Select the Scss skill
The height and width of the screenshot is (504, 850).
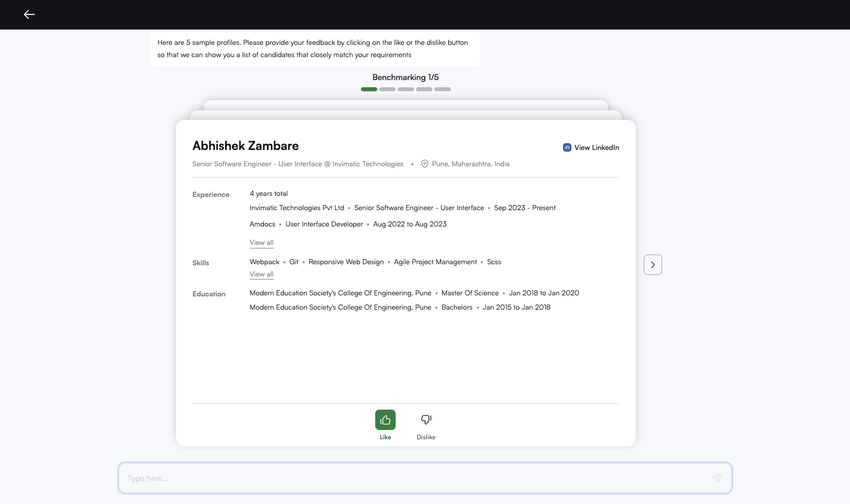(x=494, y=262)
